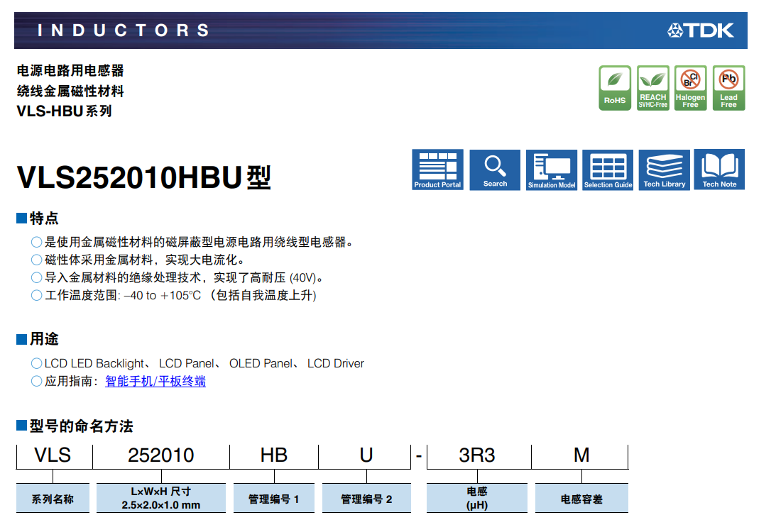
Task: Follow the 智能手机/平板终端 application guide link
Action: (155, 382)
